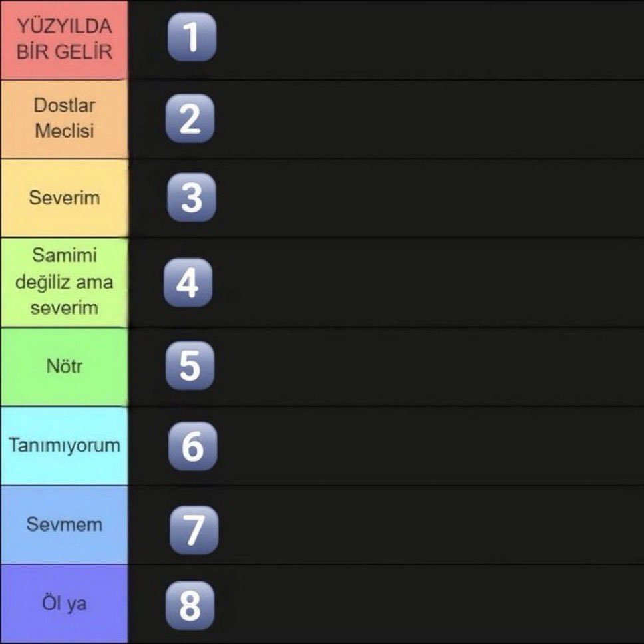Click the cyan Tanımıyorum tier label

64,446
